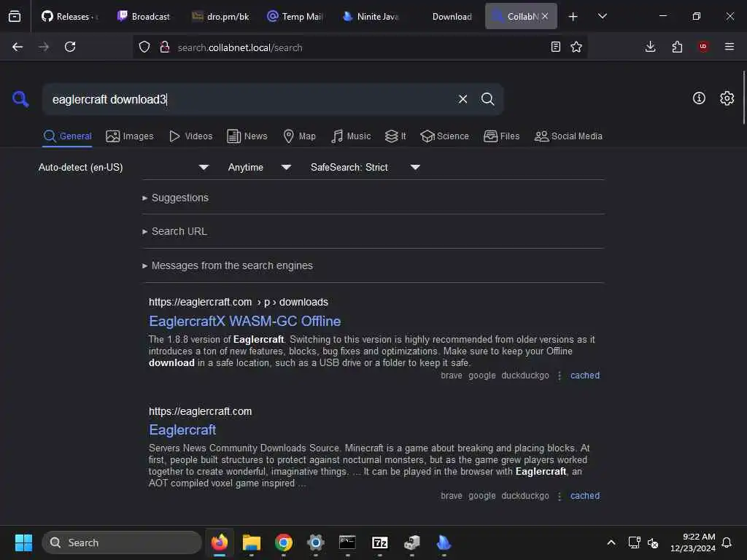Click the taskbar Search box

coord(122,542)
